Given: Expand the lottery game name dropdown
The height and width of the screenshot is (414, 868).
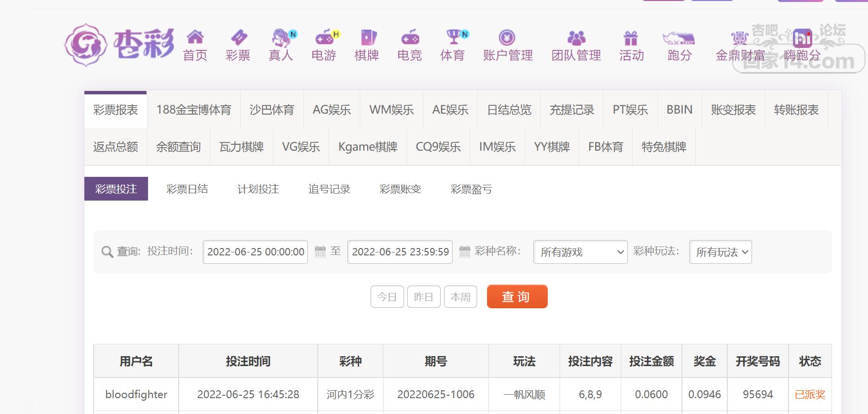Looking at the screenshot, I should 580,252.
